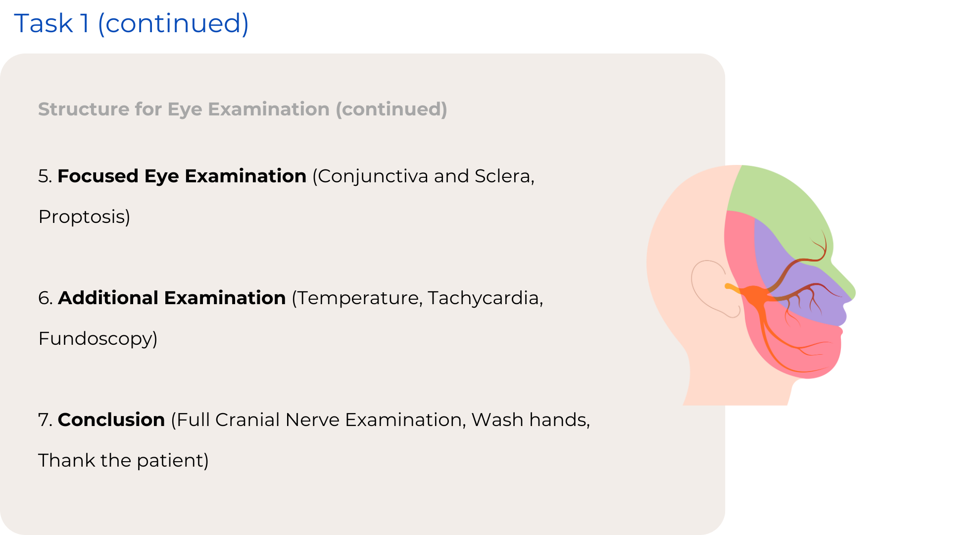Image resolution: width=980 pixels, height=535 pixels.
Task: Click the word 'Fundoscopy)'
Action: (98, 339)
